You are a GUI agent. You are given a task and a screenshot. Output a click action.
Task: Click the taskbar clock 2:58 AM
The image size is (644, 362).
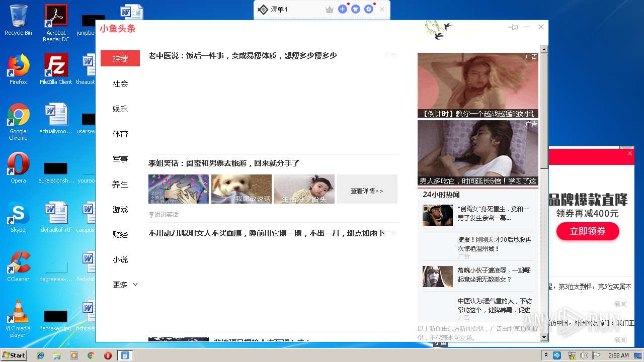click(x=618, y=355)
